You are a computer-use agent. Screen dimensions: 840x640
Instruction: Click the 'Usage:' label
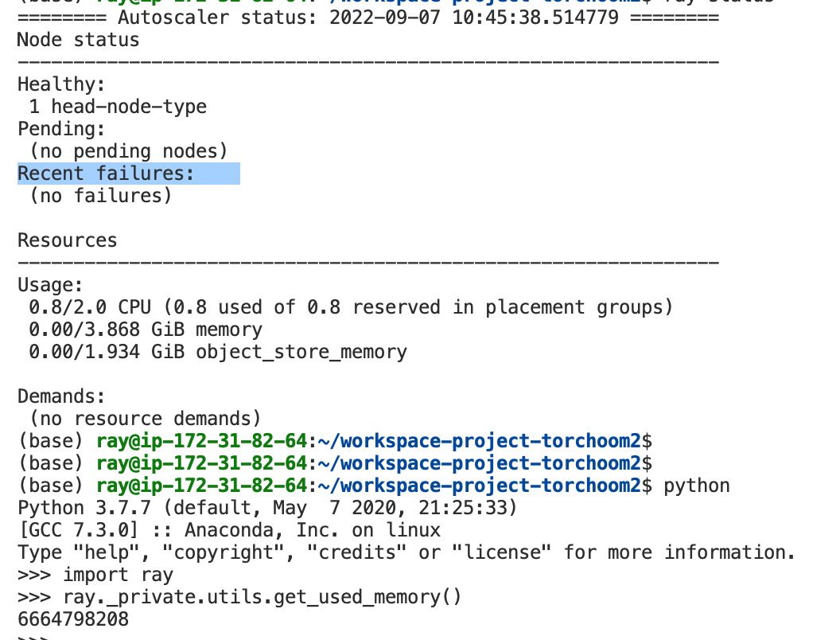click(x=50, y=285)
